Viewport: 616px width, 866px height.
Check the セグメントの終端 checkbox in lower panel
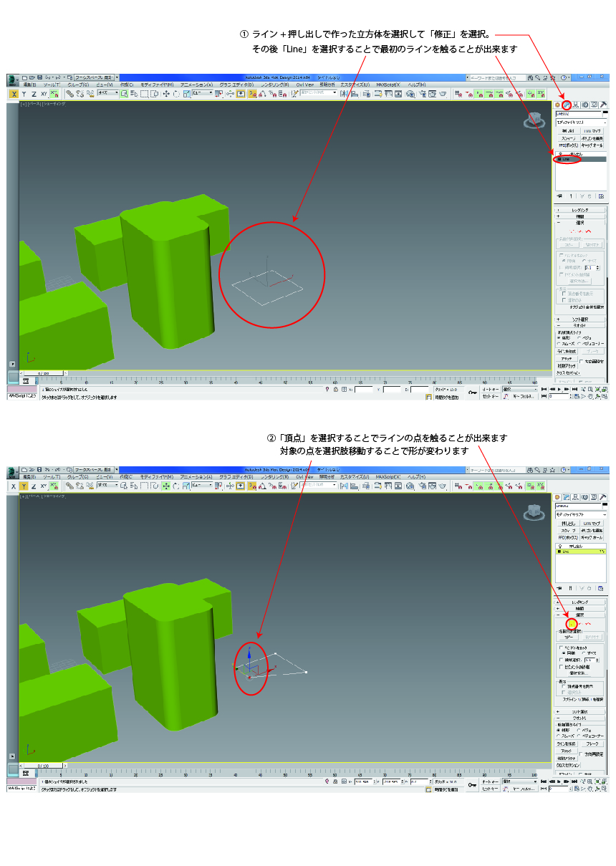[562, 667]
